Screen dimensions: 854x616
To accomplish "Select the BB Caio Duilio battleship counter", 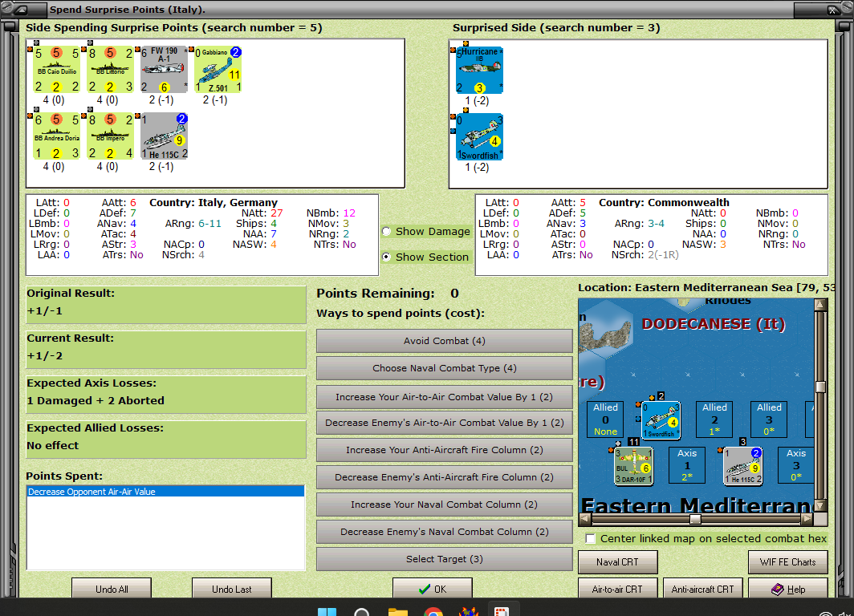I will click(x=56, y=70).
